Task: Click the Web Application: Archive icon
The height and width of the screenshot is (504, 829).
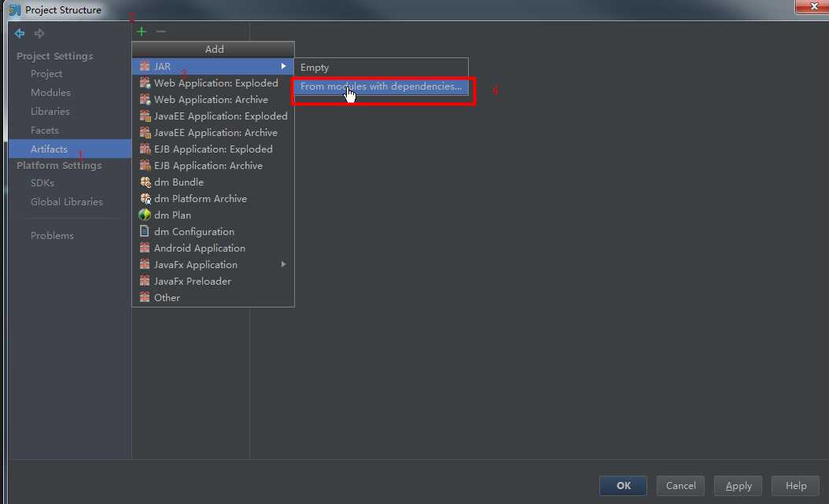Action: click(145, 99)
